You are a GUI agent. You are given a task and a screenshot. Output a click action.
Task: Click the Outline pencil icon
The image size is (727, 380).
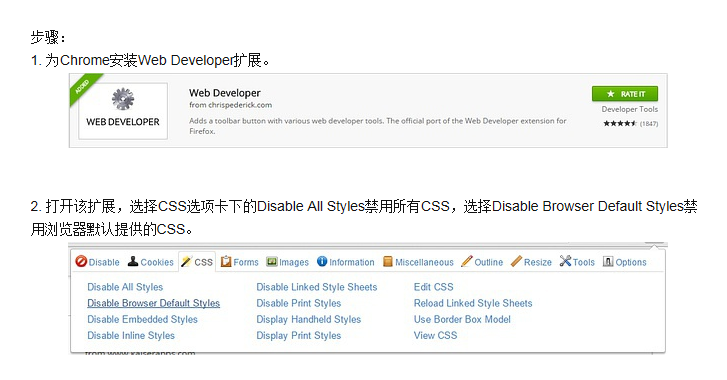(x=466, y=261)
